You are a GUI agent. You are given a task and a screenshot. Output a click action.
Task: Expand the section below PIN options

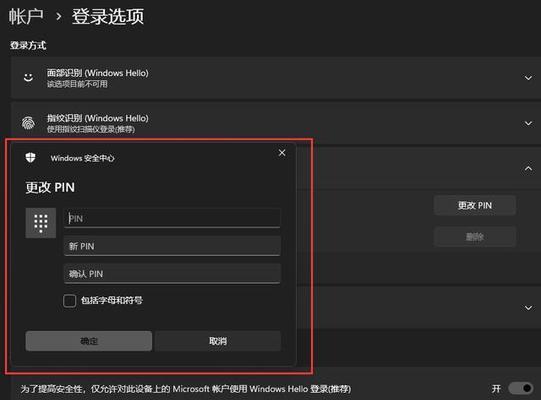click(528, 308)
